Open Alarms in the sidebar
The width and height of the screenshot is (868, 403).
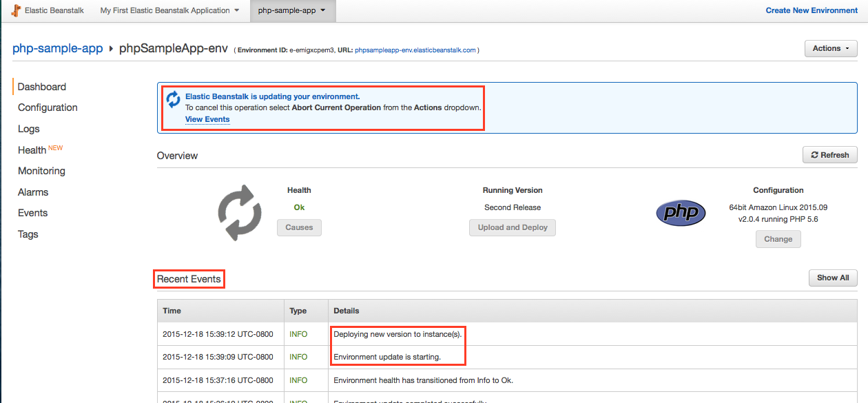33,192
